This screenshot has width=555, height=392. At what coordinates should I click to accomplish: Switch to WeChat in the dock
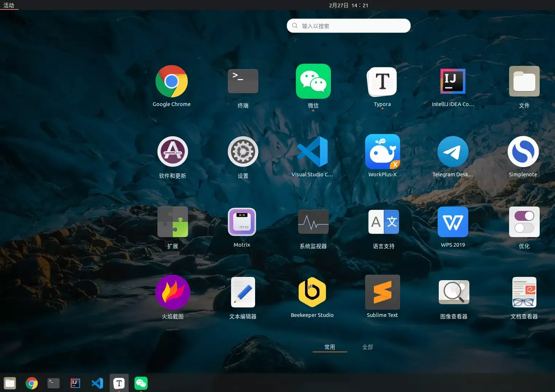pos(141,383)
